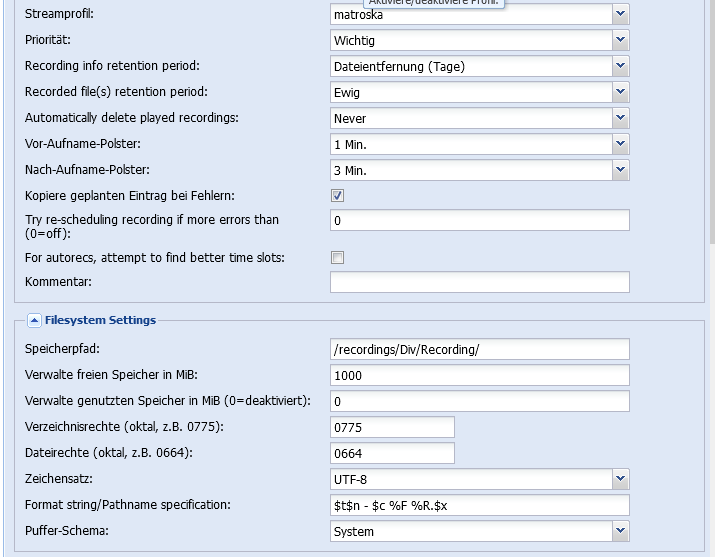Click the Verwalte freien Speicher field
The height and width of the screenshot is (557, 715).
[x=480, y=375]
